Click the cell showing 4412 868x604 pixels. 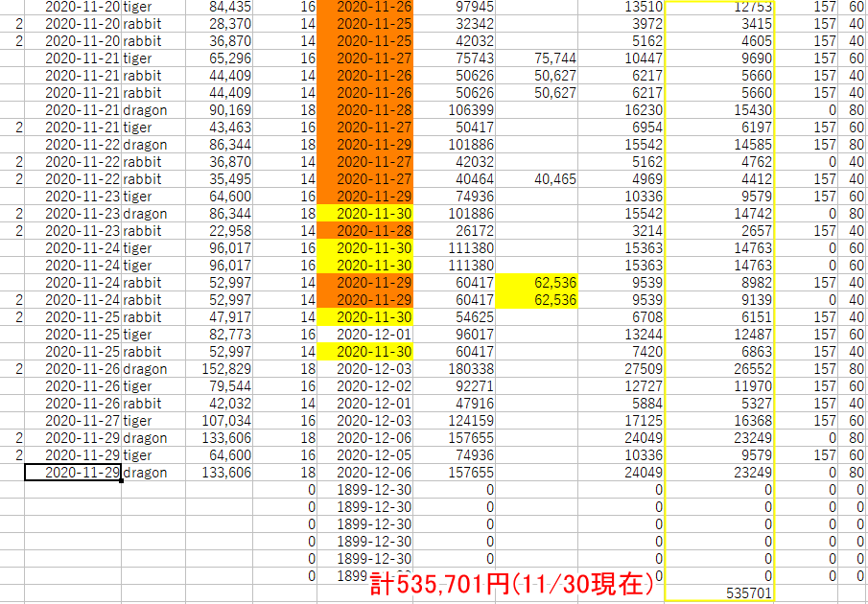click(719, 179)
